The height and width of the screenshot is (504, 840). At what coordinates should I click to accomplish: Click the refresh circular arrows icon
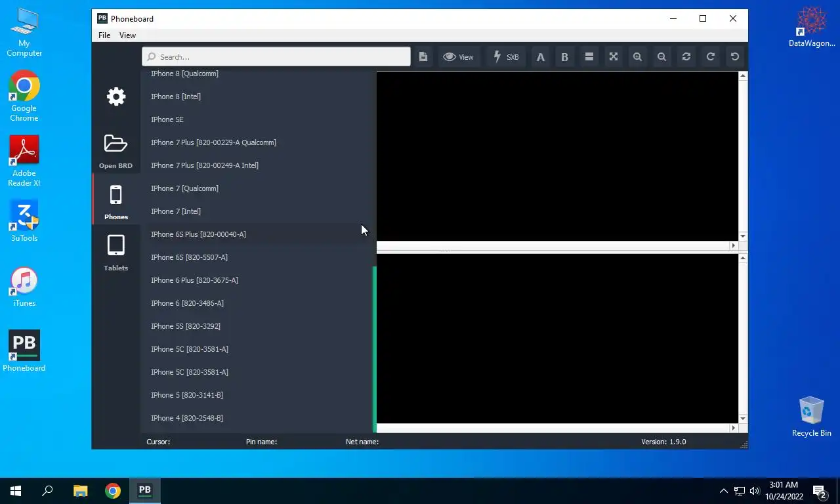[686, 57]
